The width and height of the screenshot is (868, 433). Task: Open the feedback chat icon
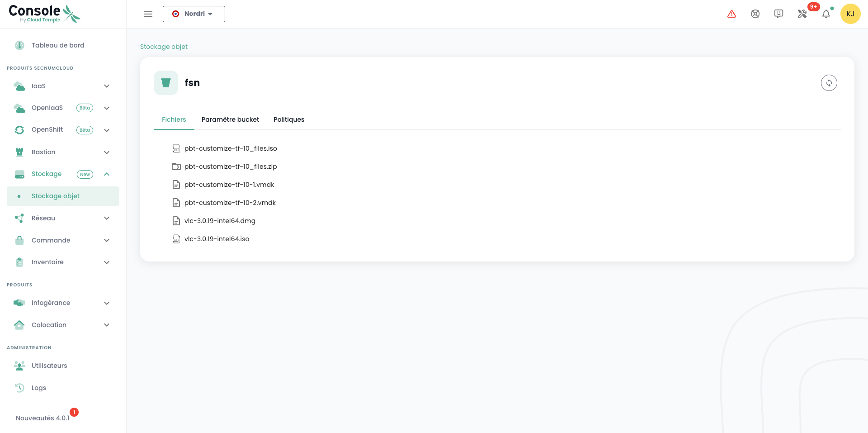778,14
